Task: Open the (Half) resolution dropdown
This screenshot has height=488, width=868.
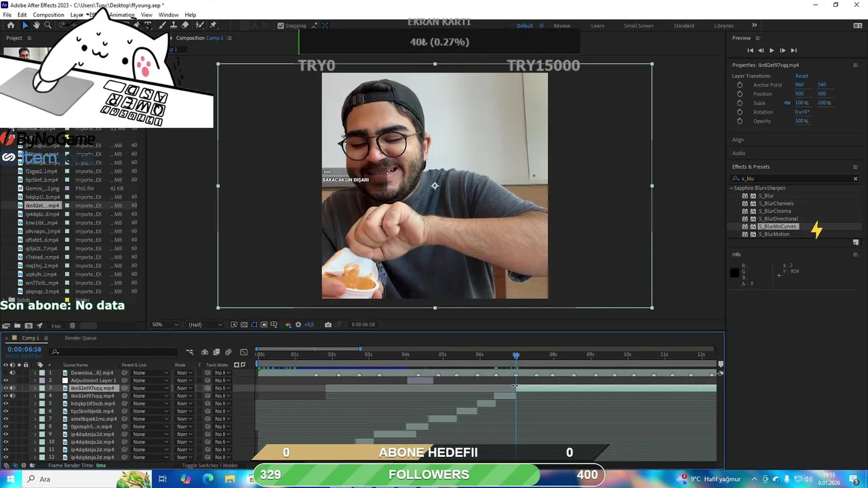Action: click(x=205, y=325)
